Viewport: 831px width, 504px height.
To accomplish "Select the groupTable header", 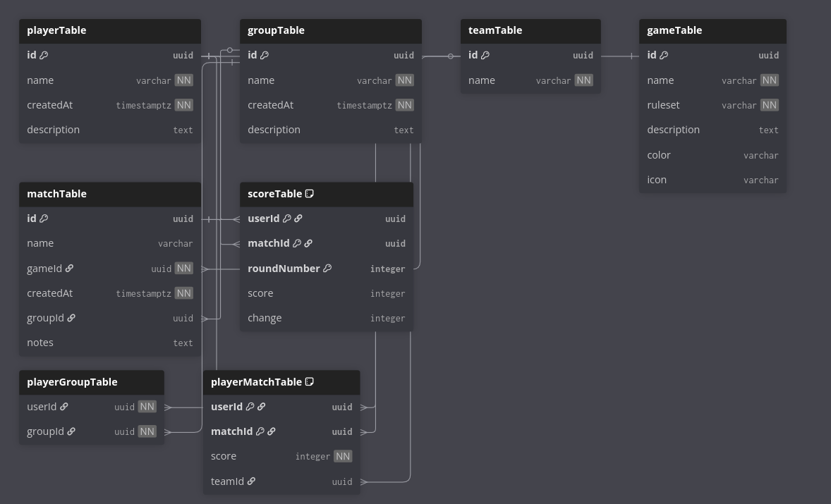I will 330,31.
